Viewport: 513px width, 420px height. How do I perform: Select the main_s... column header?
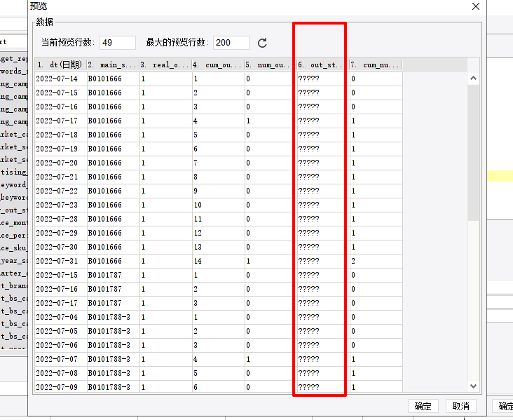[x=114, y=65]
